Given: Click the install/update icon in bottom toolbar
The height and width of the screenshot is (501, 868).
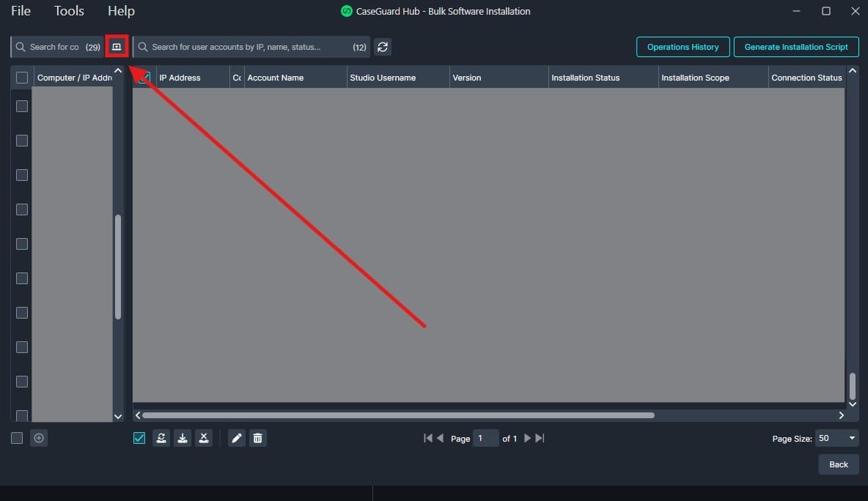Looking at the screenshot, I should (161, 438).
